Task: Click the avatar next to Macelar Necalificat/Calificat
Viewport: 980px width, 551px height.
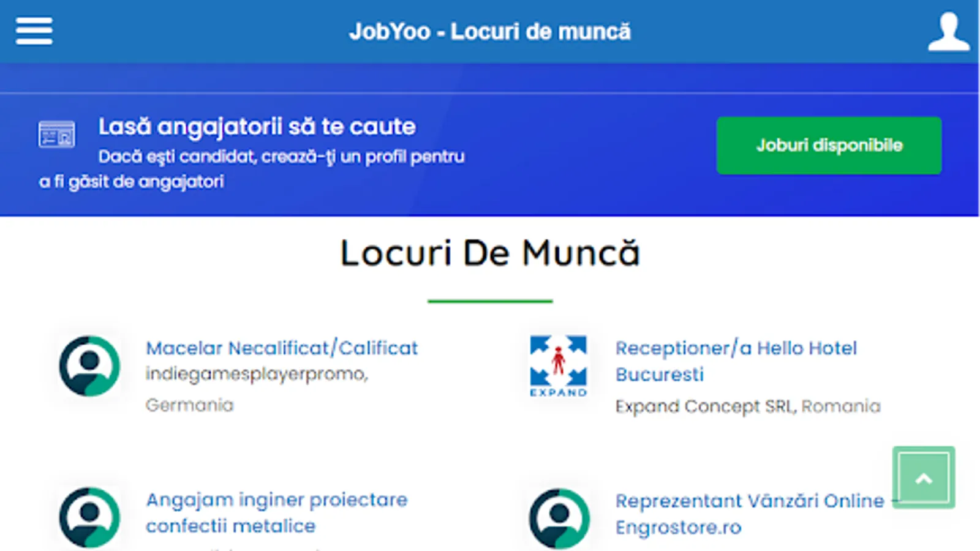Action: click(89, 366)
